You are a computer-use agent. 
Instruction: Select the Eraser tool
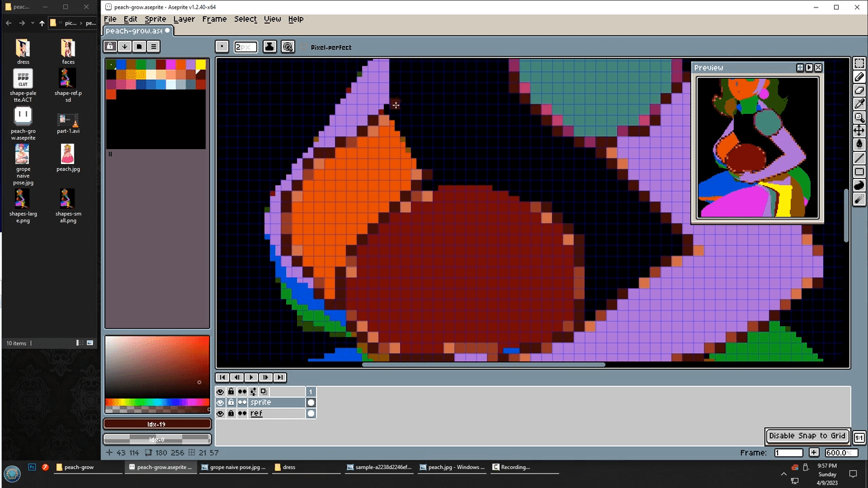tap(859, 91)
